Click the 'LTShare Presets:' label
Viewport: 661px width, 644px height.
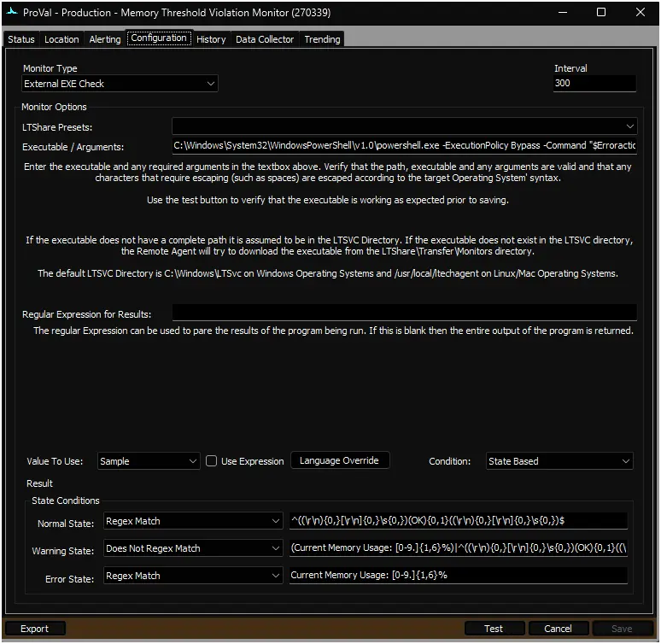[57, 127]
